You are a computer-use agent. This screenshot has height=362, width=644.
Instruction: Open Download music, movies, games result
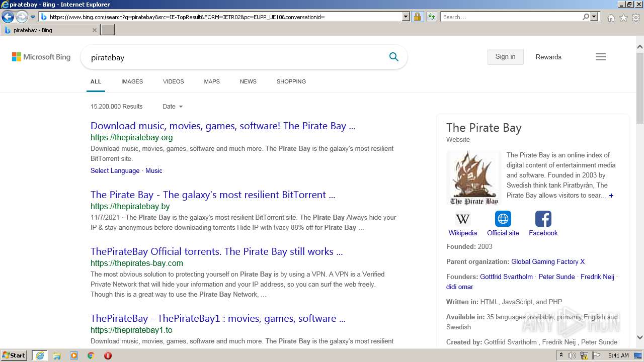click(x=223, y=126)
